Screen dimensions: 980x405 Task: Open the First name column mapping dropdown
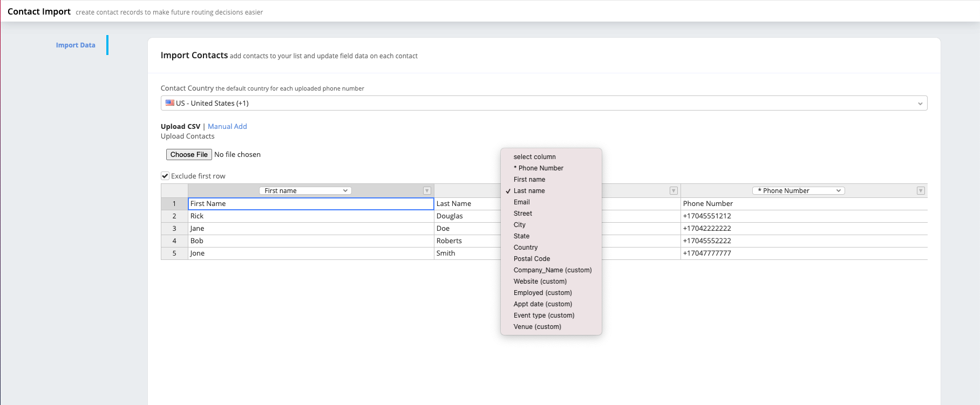305,191
